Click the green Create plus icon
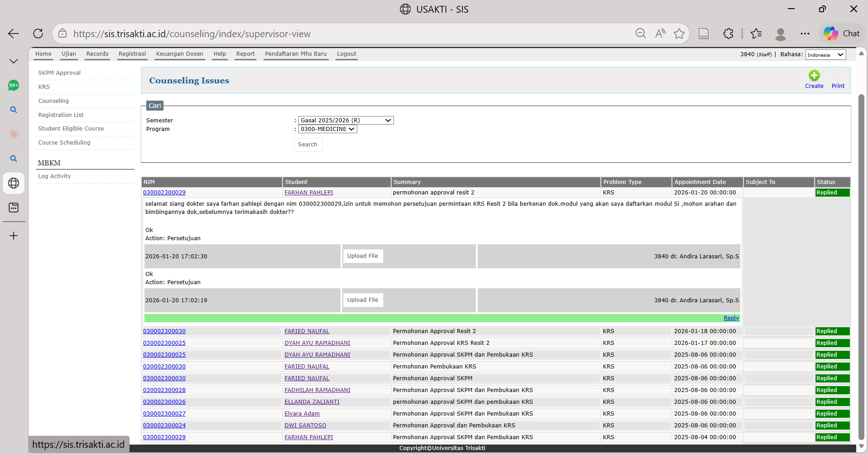Image resolution: width=868 pixels, height=455 pixels. pyautogui.click(x=814, y=76)
